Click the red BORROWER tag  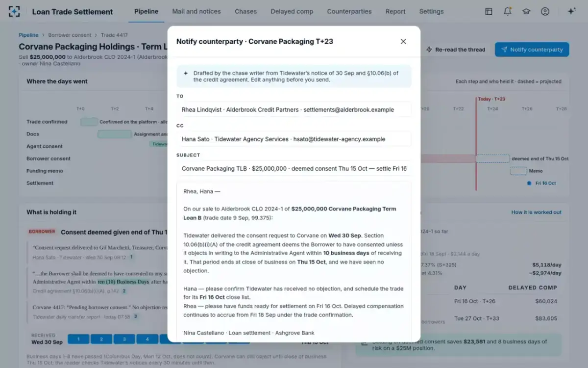tap(42, 232)
